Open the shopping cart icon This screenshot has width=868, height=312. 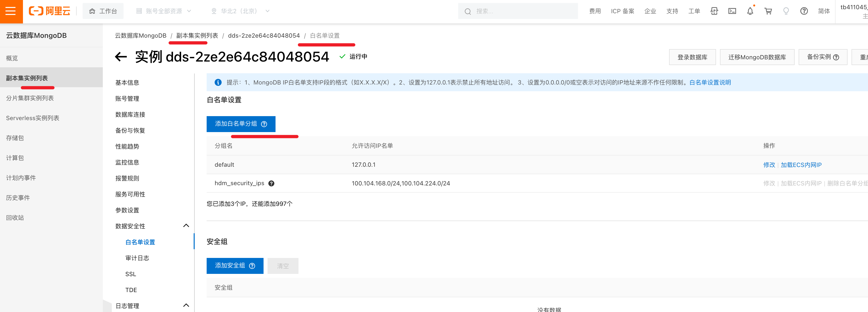[x=768, y=11]
